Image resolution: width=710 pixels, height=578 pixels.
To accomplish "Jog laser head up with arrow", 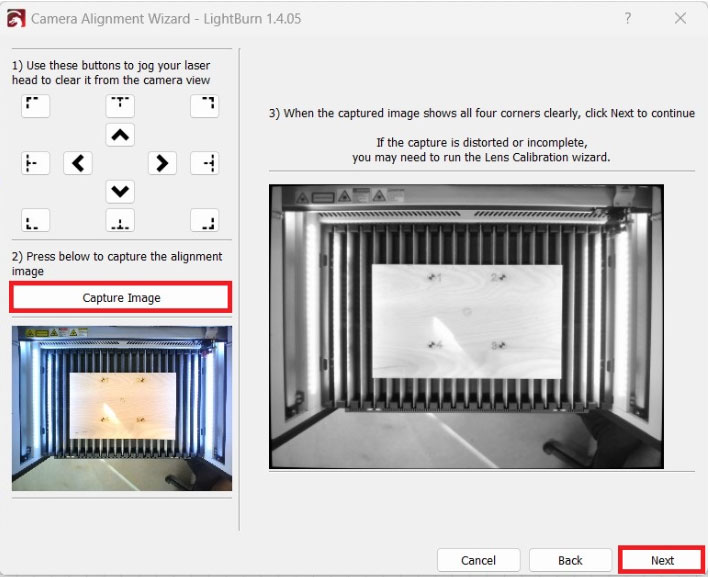I will click(x=120, y=135).
